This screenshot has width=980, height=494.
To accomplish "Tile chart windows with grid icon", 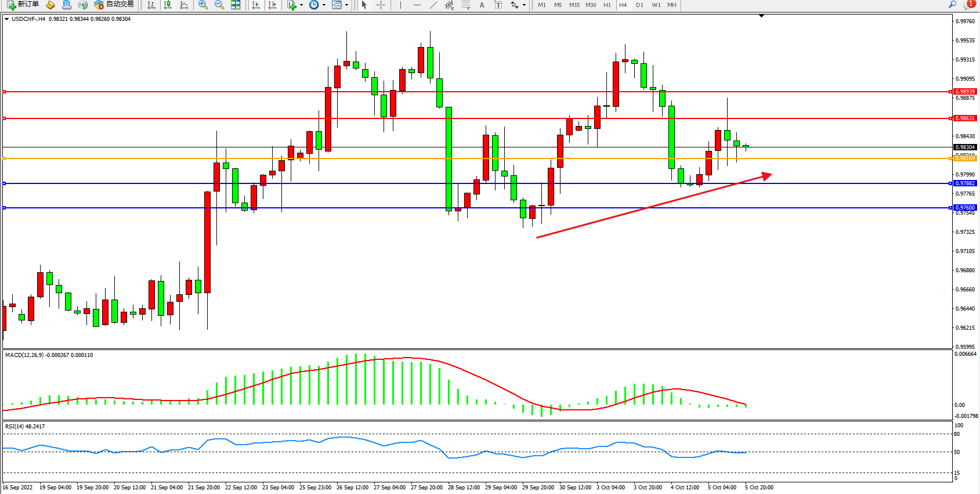I will click(236, 5).
